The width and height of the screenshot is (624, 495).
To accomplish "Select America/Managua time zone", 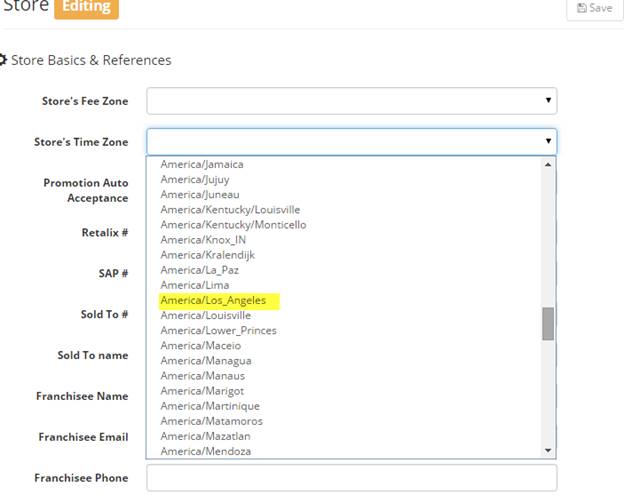I will (205, 361).
